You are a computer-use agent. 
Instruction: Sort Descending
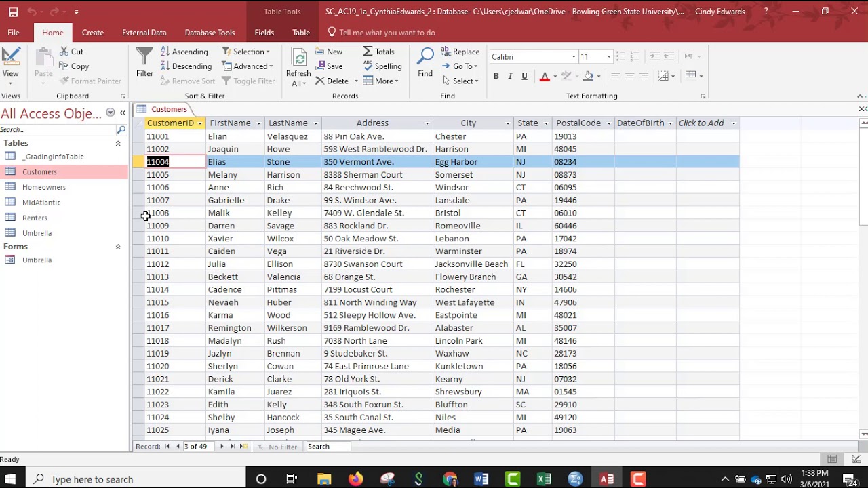[x=186, y=66]
